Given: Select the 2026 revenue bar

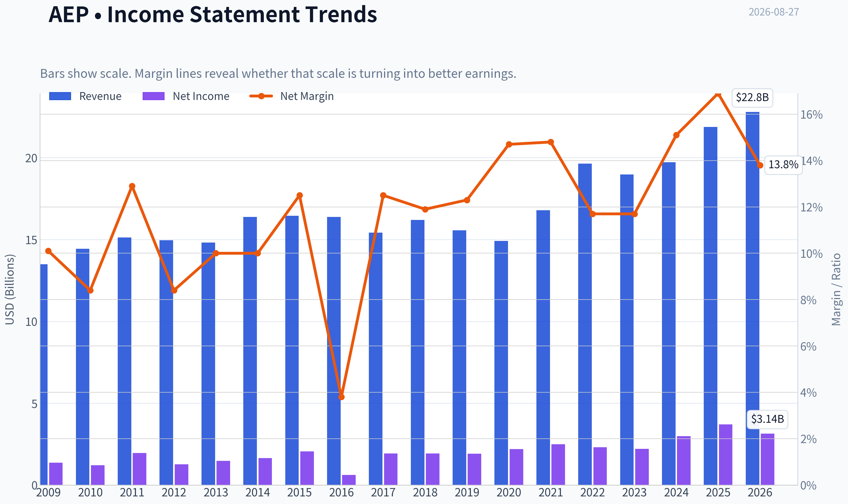Looking at the screenshot, I should click(753, 298).
